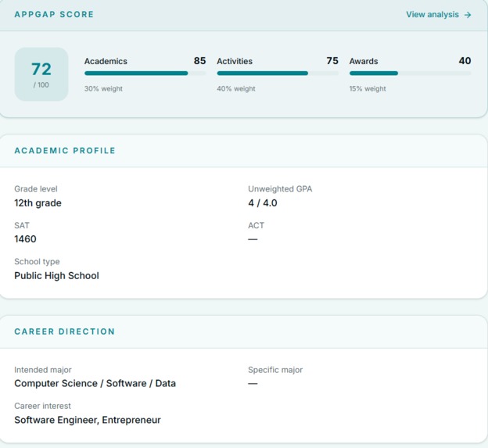Click the SAT label
Viewport: 488px width, 448px height.
[22, 225]
